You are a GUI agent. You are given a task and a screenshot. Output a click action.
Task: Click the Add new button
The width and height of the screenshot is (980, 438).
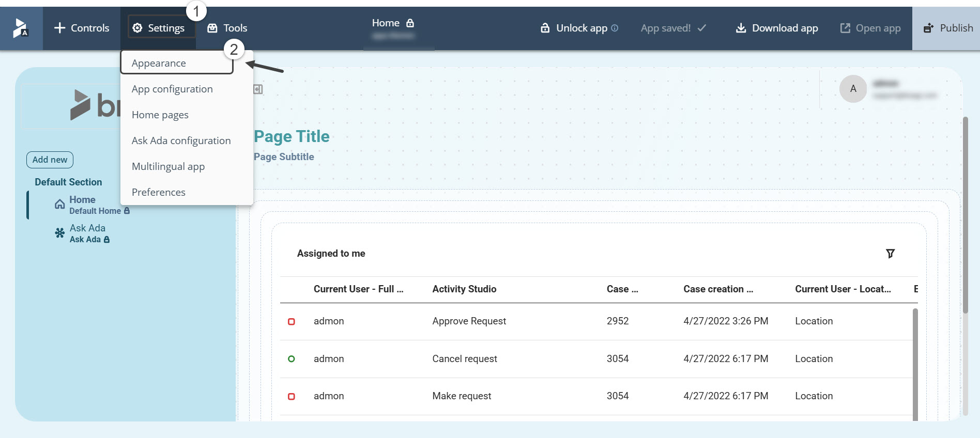(50, 160)
